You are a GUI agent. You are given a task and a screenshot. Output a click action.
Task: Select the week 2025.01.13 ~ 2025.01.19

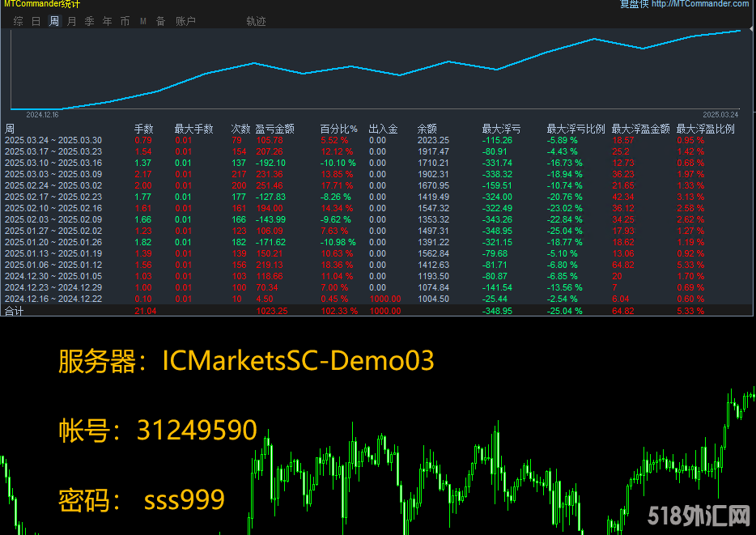(376, 253)
